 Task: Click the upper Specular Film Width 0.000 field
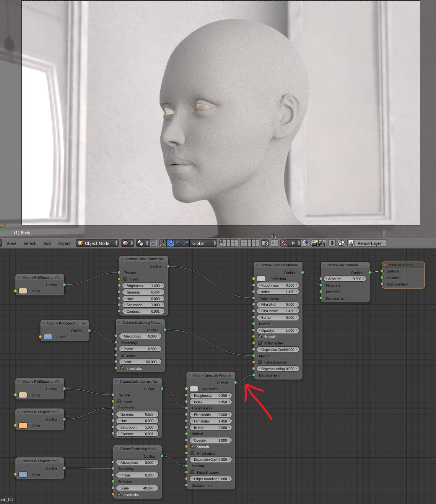click(x=278, y=304)
